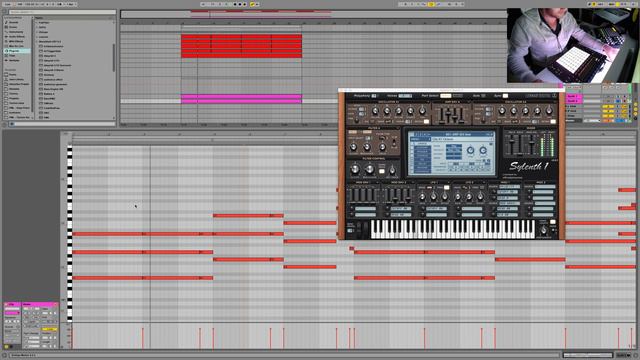The width and height of the screenshot is (640, 360).
Task: Open LFO 2 Wave selector
Action: pos(465,187)
